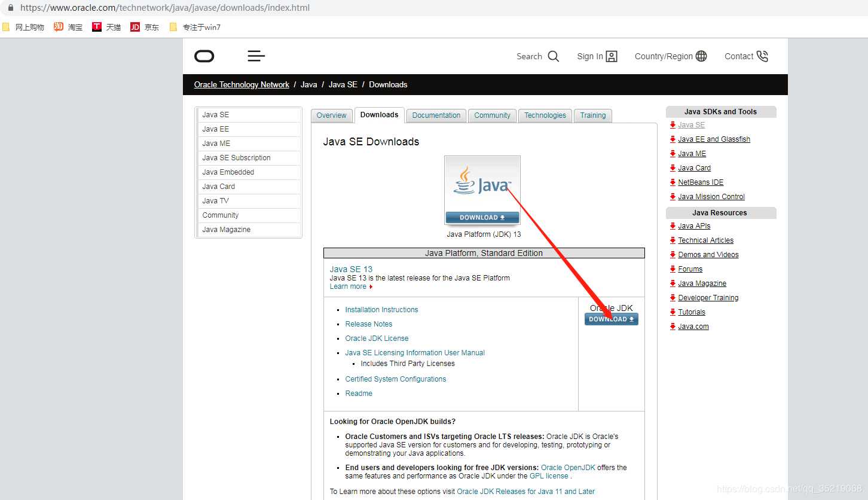Click the Oracle logo icon
The width and height of the screenshot is (868, 500).
(x=204, y=56)
